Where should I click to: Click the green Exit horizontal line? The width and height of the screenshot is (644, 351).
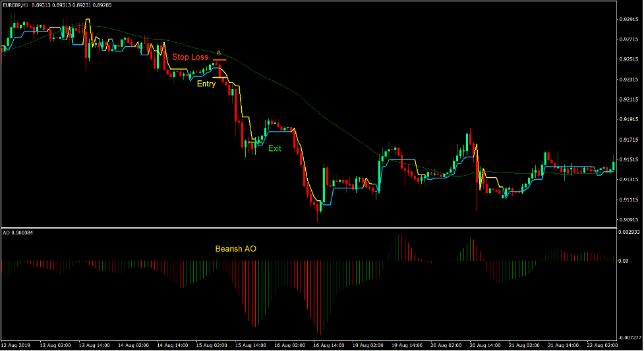(255, 142)
